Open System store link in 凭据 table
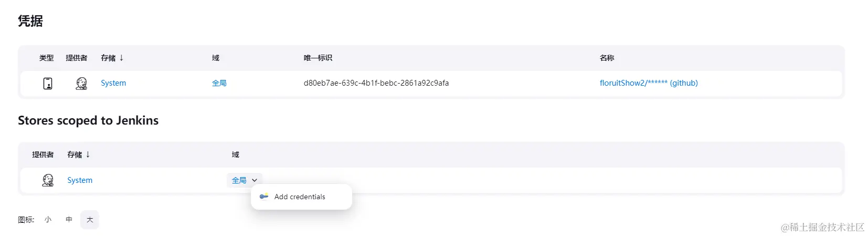Screen dimensions: 868x236 pos(113,83)
